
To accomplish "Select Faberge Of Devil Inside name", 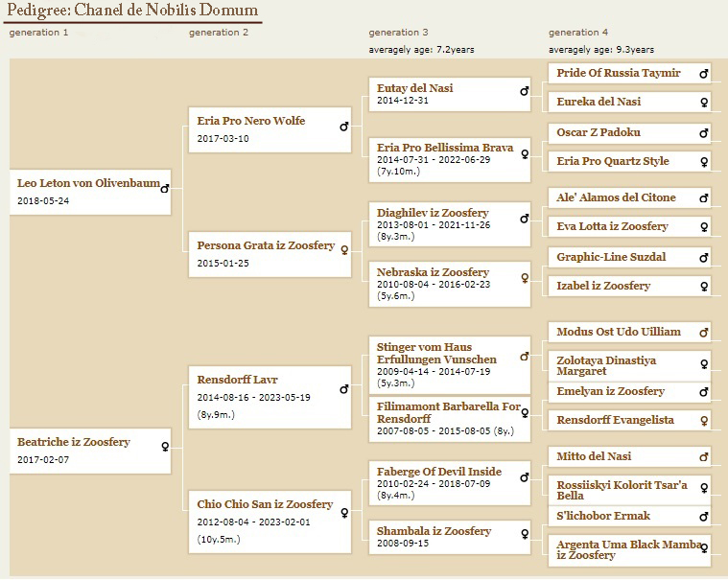I will click(x=439, y=472).
